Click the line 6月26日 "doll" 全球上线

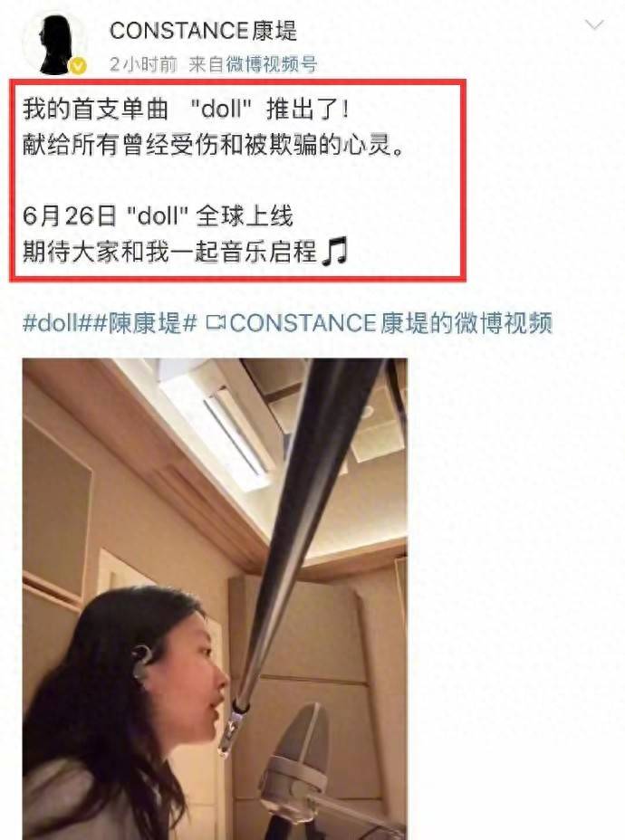tap(158, 216)
